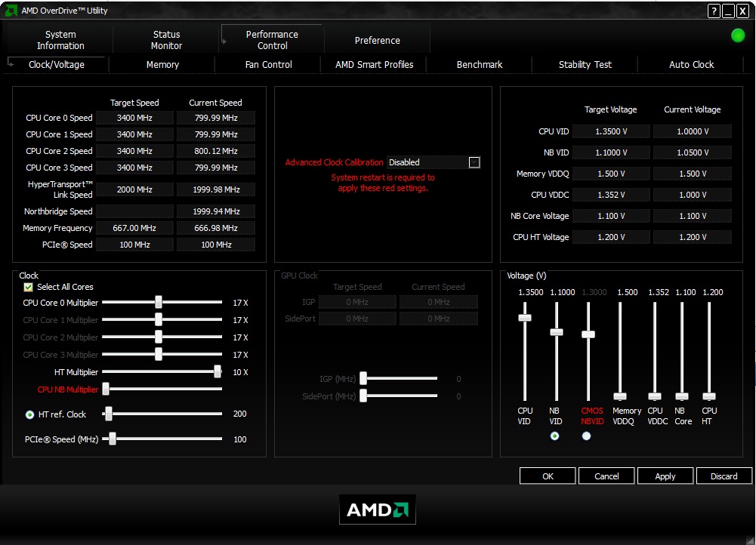Click the help question mark button
756x545 pixels.
click(714, 11)
